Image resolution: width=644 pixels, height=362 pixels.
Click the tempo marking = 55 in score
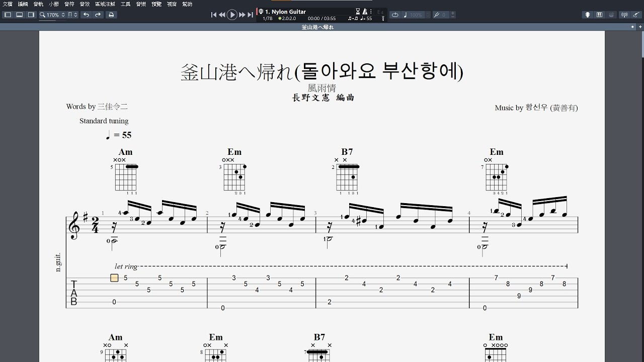point(119,135)
